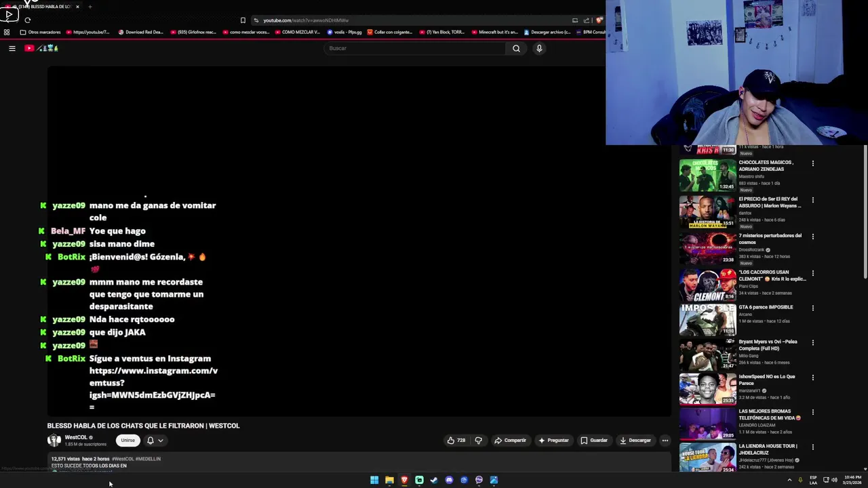Click the search magnifier button

click(x=516, y=48)
